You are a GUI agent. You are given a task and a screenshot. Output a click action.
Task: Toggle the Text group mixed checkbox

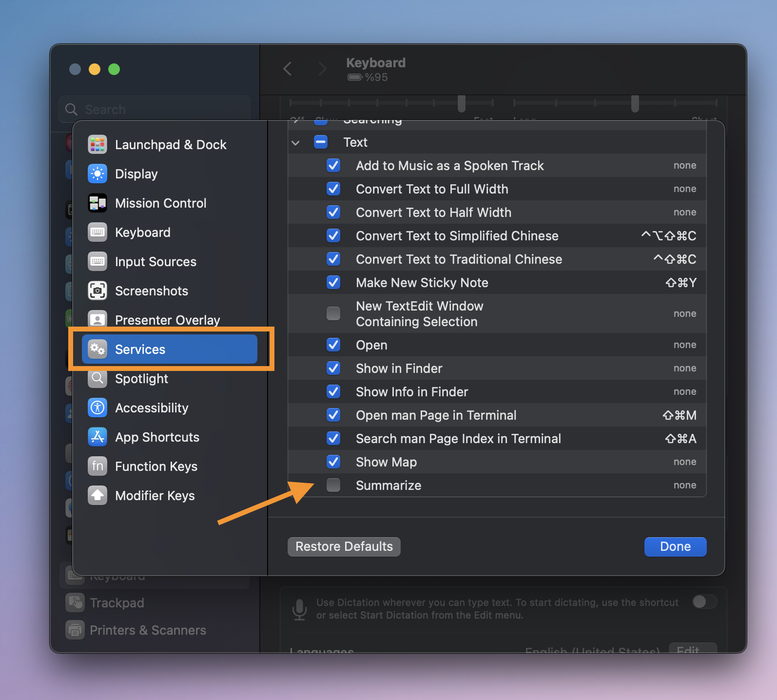pos(321,142)
